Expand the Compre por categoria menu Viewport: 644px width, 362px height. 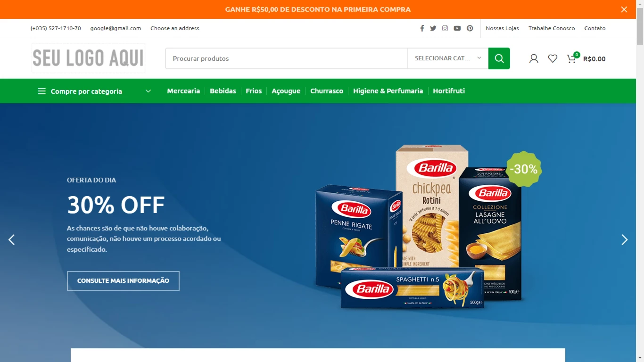click(94, 91)
